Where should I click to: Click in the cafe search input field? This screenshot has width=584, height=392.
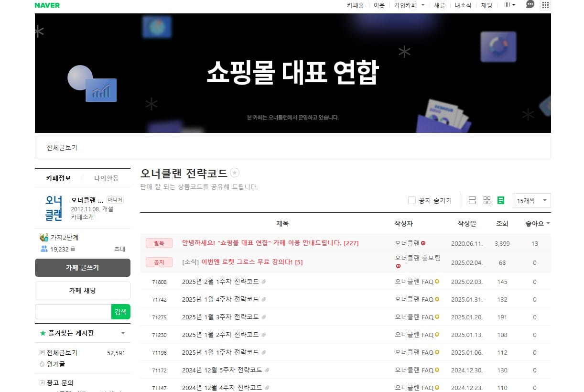(73, 312)
